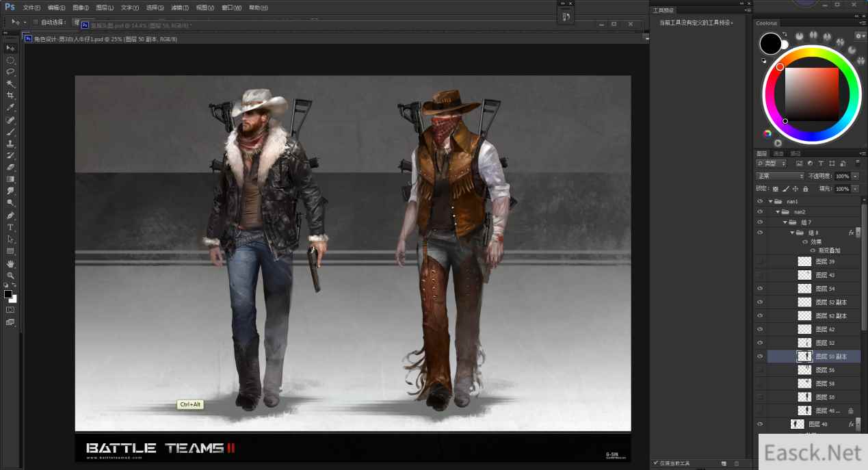Viewport: 868px width, 470px height.
Task: Open the 文件(F) menu
Action: click(31, 8)
